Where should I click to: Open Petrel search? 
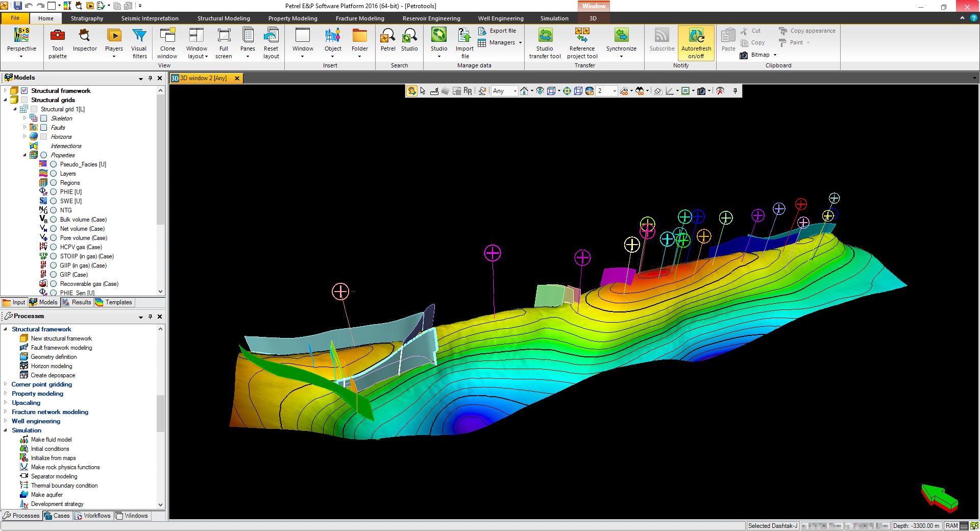(x=388, y=40)
